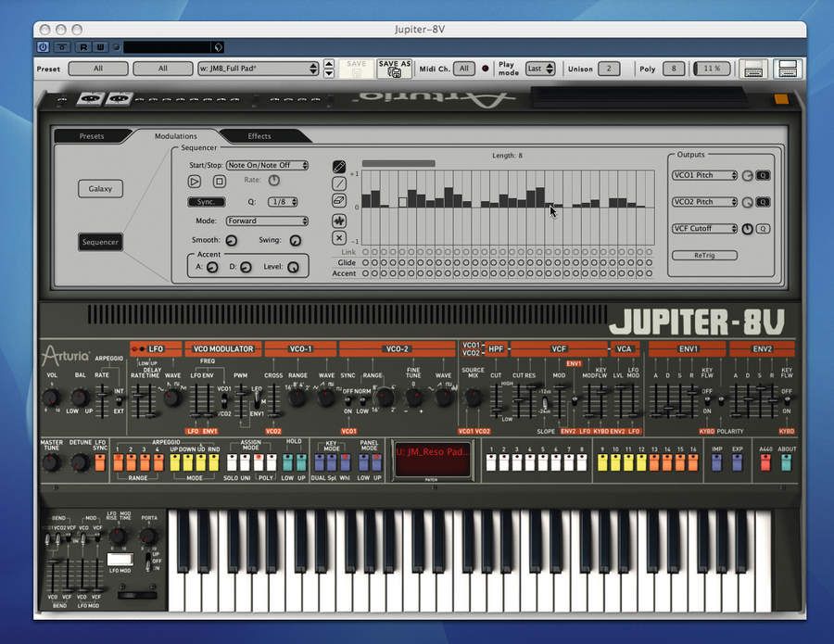Open the VCF Cutoff output dropdown
The width and height of the screenshot is (834, 644).
[x=705, y=229]
